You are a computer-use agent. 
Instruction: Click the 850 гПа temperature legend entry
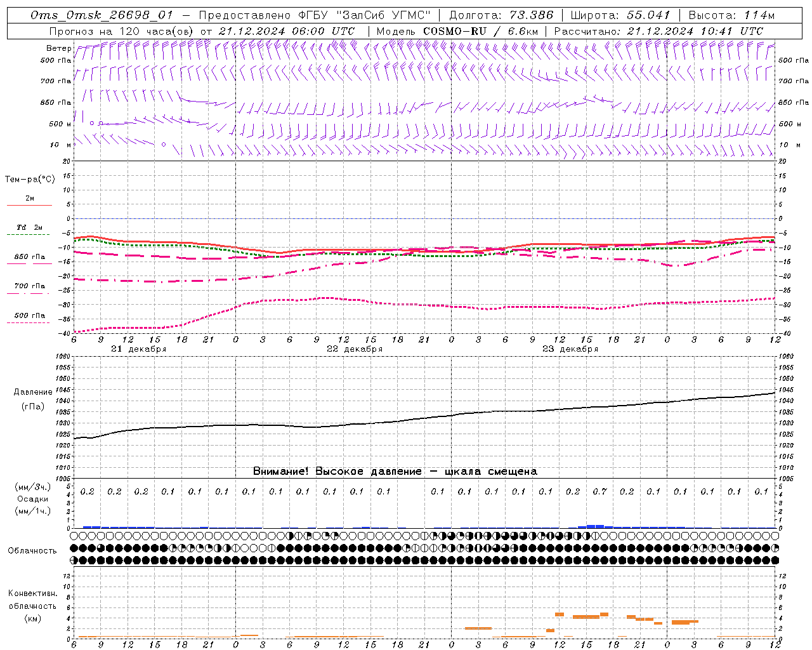pos(30,257)
